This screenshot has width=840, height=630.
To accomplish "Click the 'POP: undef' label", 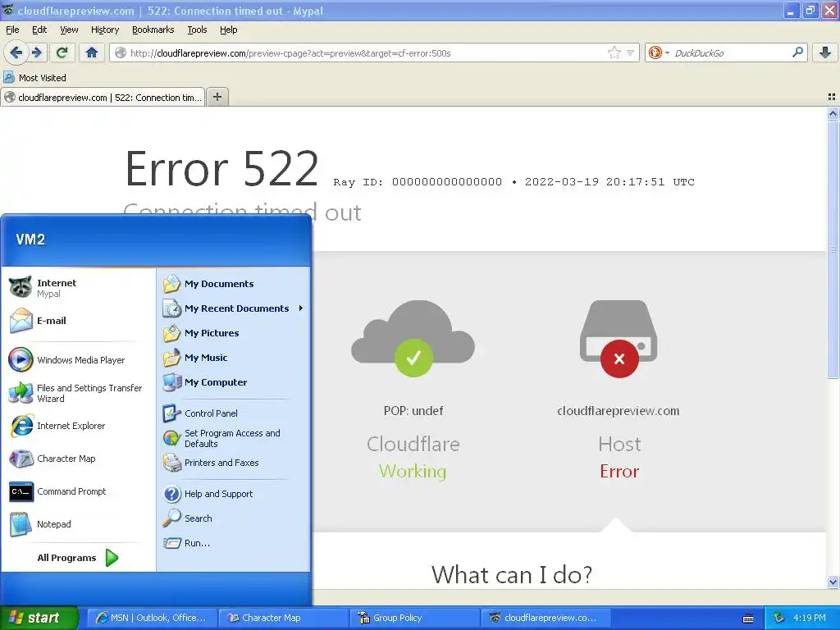I will 413,411.
